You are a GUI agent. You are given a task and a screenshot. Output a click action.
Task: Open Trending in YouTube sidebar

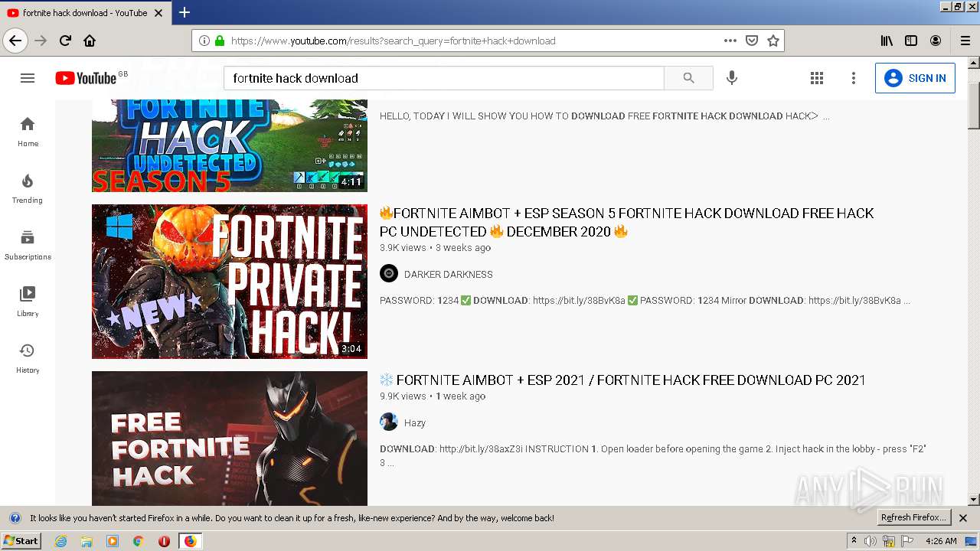[x=28, y=188]
